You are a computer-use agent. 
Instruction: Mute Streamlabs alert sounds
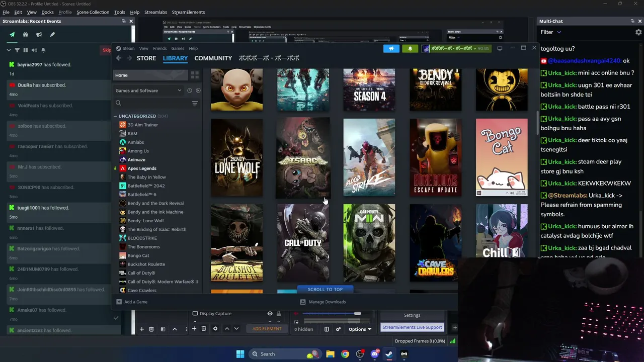pyautogui.click(x=34, y=50)
